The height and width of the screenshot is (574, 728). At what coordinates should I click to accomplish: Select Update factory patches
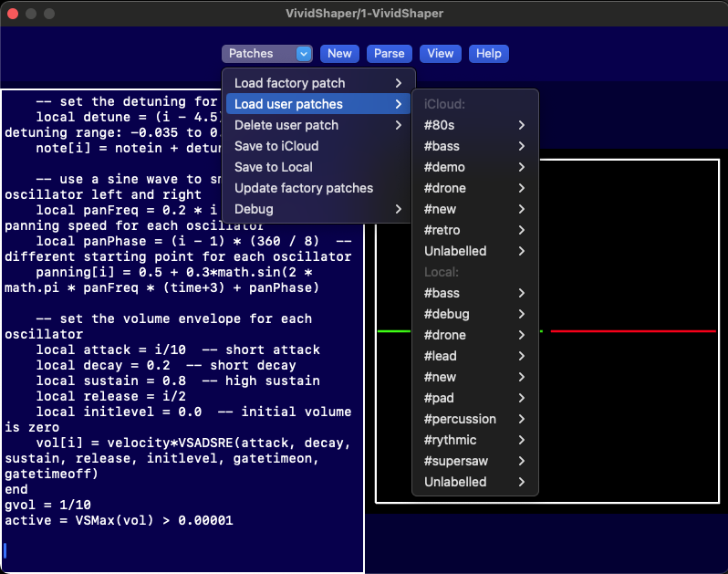point(304,188)
